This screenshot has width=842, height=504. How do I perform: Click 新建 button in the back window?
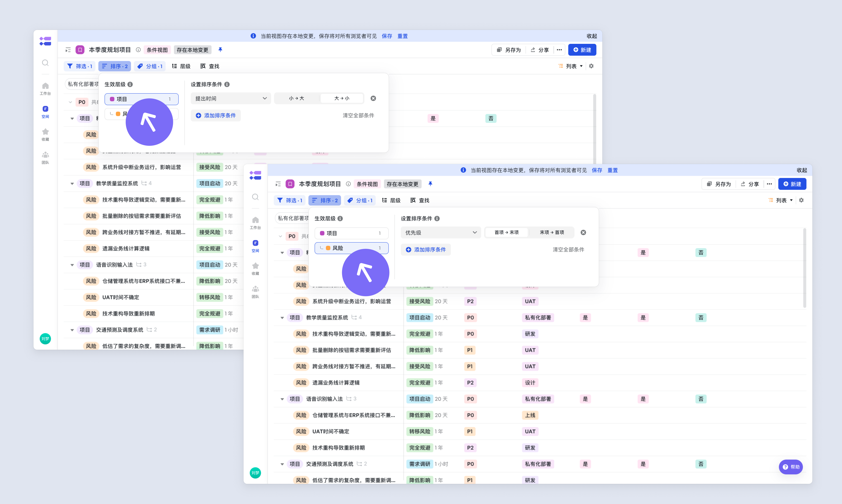582,50
